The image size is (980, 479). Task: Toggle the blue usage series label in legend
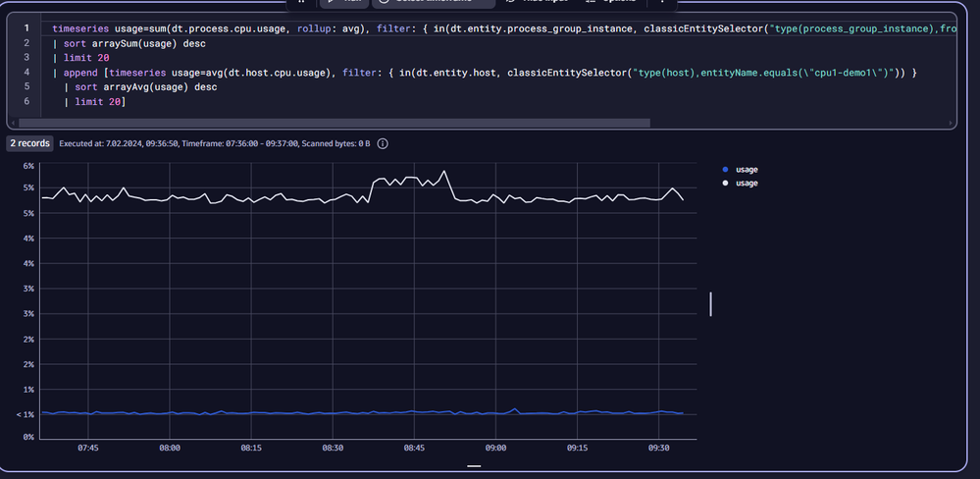click(x=747, y=170)
